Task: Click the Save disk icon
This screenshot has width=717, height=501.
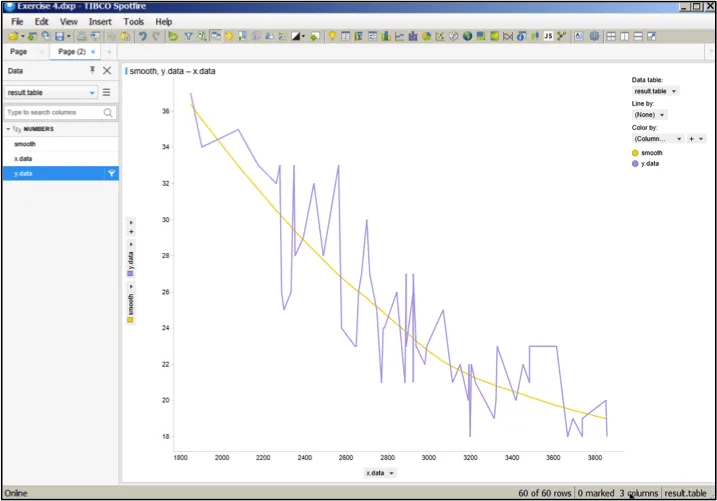Action: coord(59,36)
